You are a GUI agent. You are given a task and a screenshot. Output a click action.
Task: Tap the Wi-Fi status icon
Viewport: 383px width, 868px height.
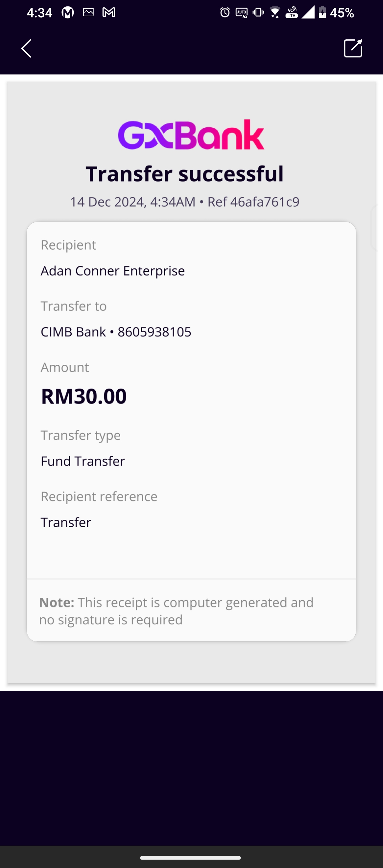coord(275,13)
